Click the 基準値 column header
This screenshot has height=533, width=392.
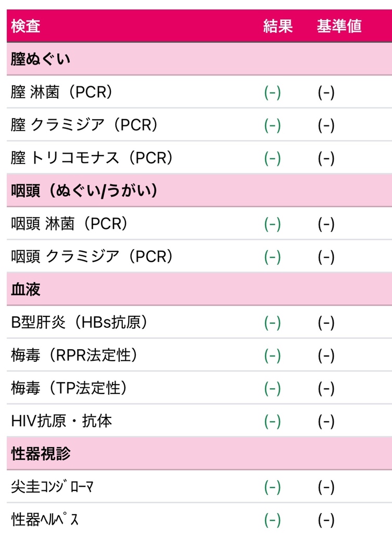pos(339,26)
